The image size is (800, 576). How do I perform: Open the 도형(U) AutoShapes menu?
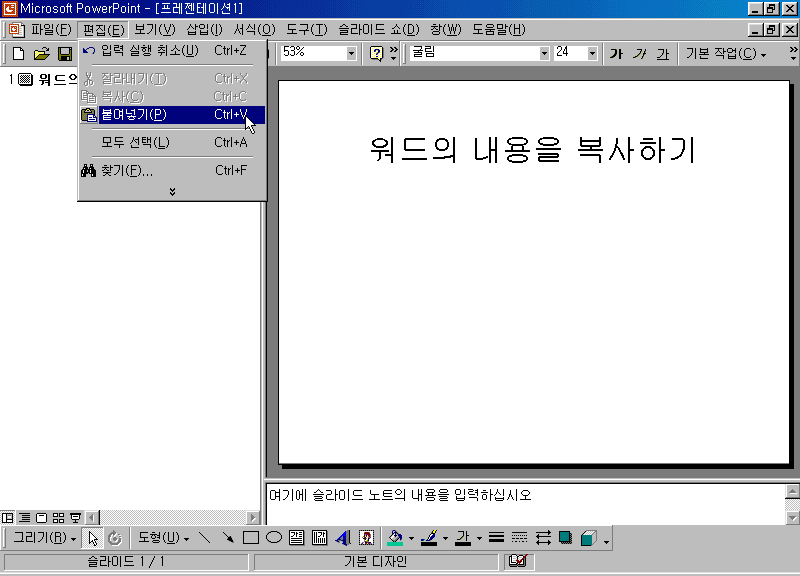click(x=163, y=538)
